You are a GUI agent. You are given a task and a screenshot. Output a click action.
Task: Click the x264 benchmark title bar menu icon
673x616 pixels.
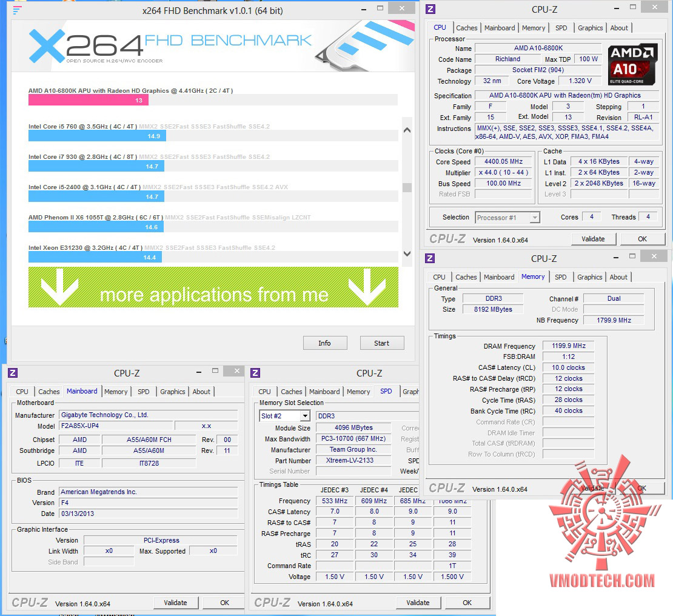(x=17, y=10)
